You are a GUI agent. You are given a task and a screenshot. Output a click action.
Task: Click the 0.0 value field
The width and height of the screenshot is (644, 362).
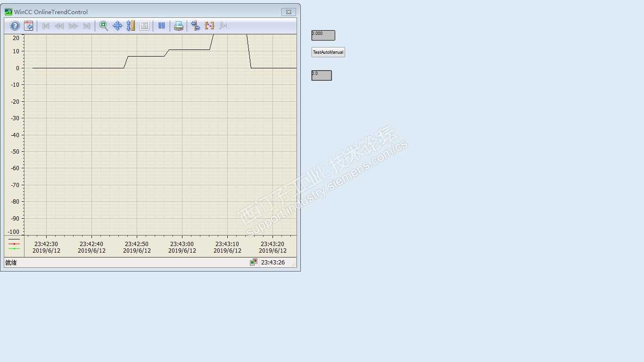coord(322,75)
